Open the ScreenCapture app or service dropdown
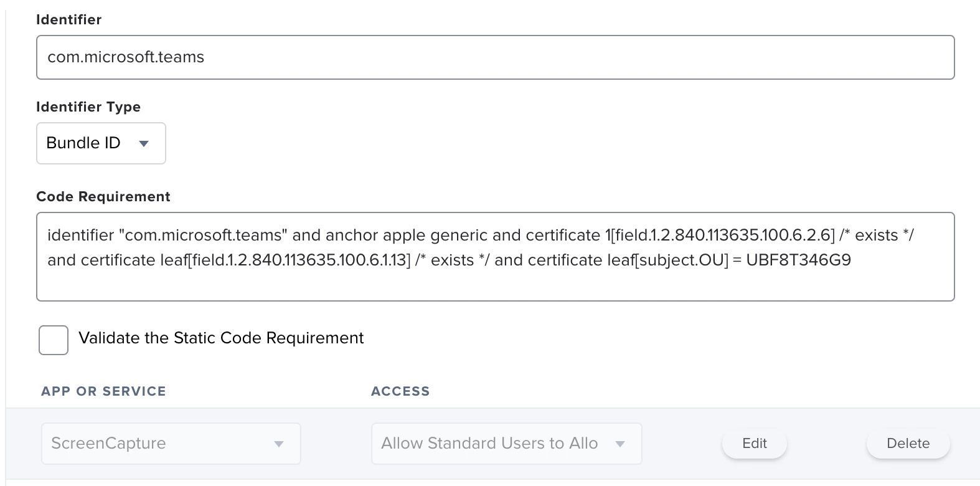The width and height of the screenshot is (980, 486). tap(171, 444)
